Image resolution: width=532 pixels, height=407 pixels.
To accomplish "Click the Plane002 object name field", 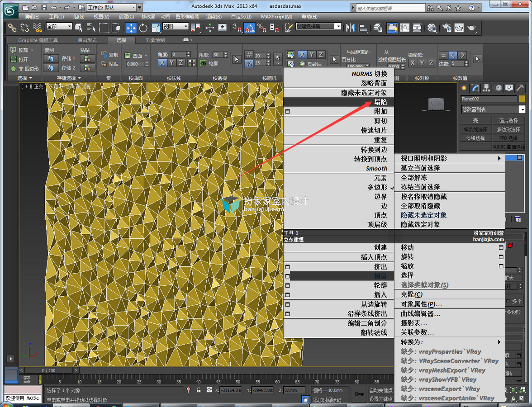I will point(489,99).
